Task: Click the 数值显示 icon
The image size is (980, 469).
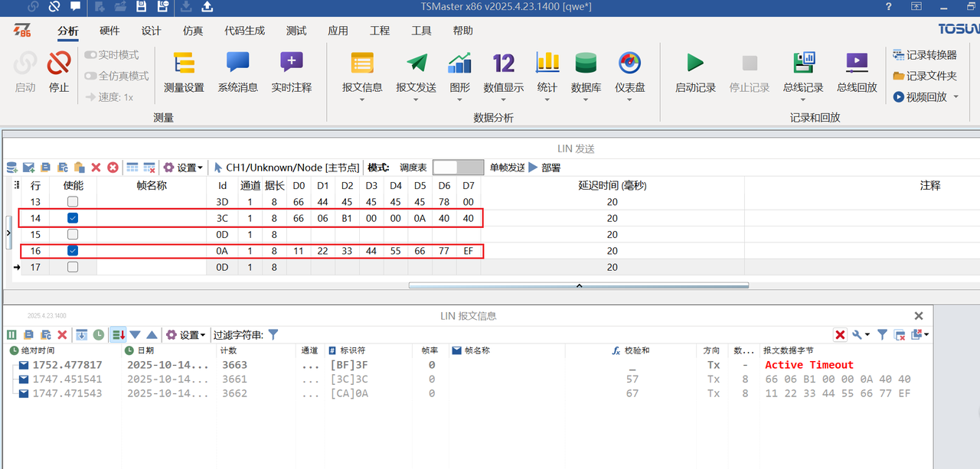Action: [x=503, y=73]
